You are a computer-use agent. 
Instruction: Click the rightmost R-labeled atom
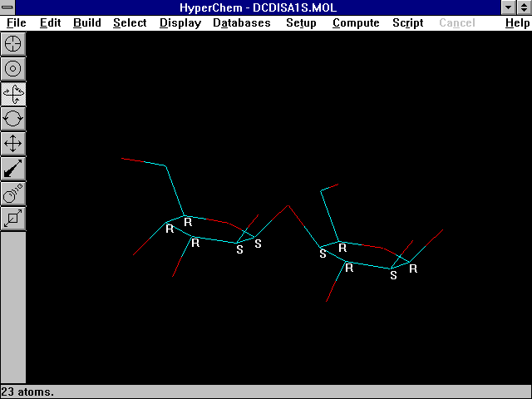[412, 268]
